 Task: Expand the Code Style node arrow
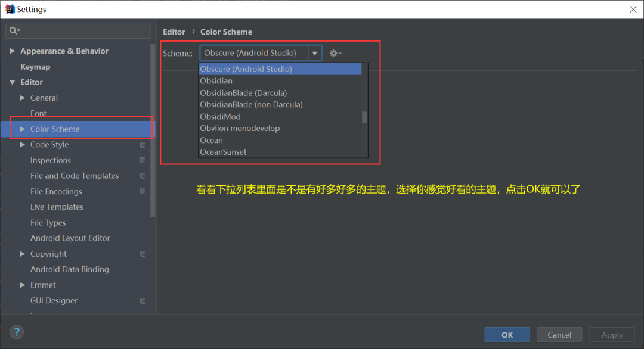pos(23,145)
